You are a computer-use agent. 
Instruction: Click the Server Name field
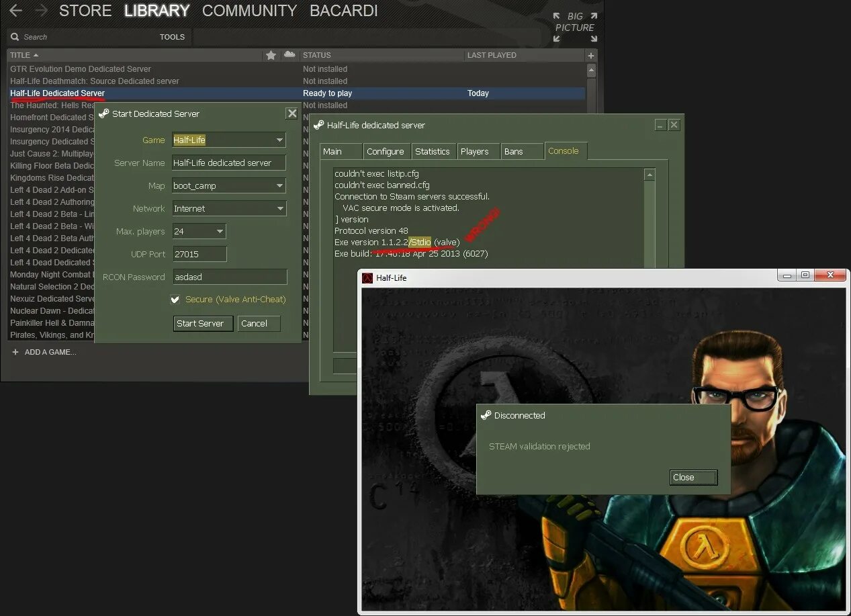pyautogui.click(x=229, y=163)
